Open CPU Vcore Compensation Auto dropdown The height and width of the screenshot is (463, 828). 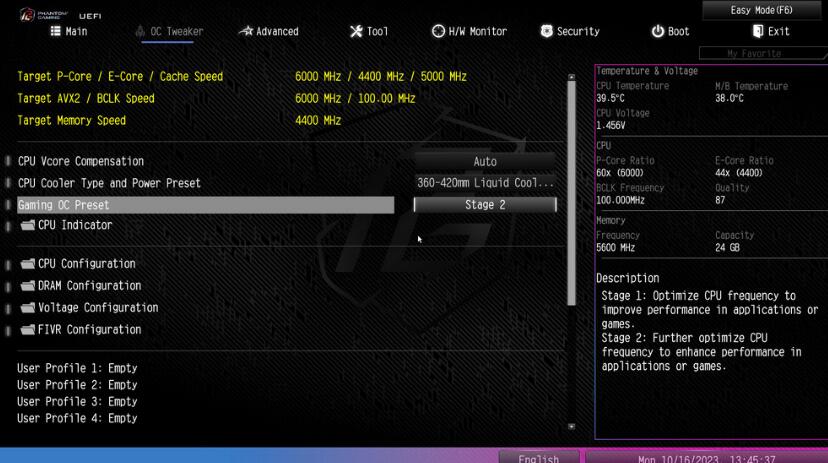click(x=485, y=162)
